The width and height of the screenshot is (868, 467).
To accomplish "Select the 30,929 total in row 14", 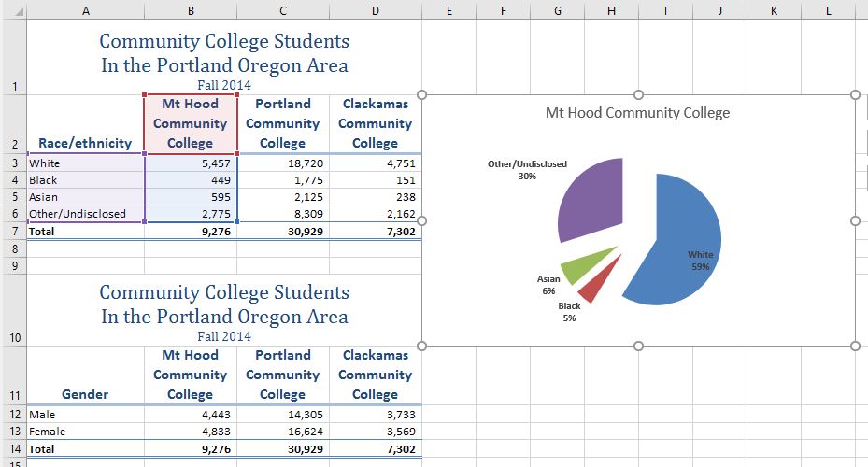I will (x=283, y=448).
